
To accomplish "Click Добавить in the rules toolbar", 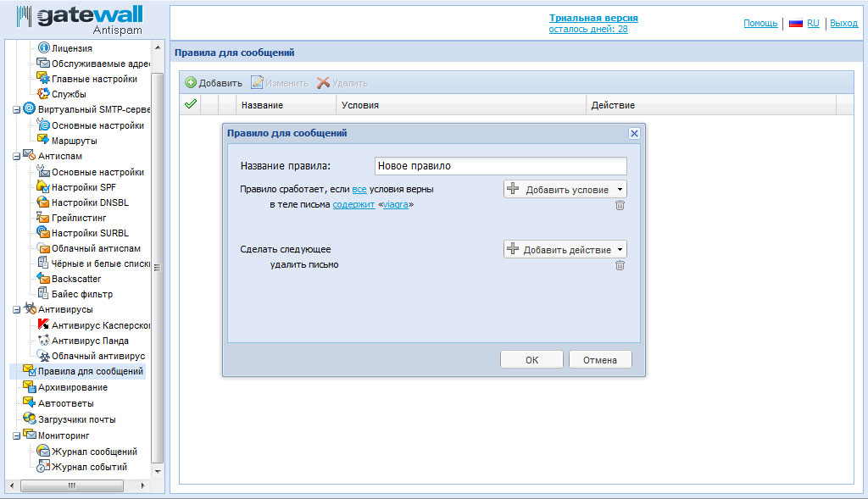I will [214, 83].
